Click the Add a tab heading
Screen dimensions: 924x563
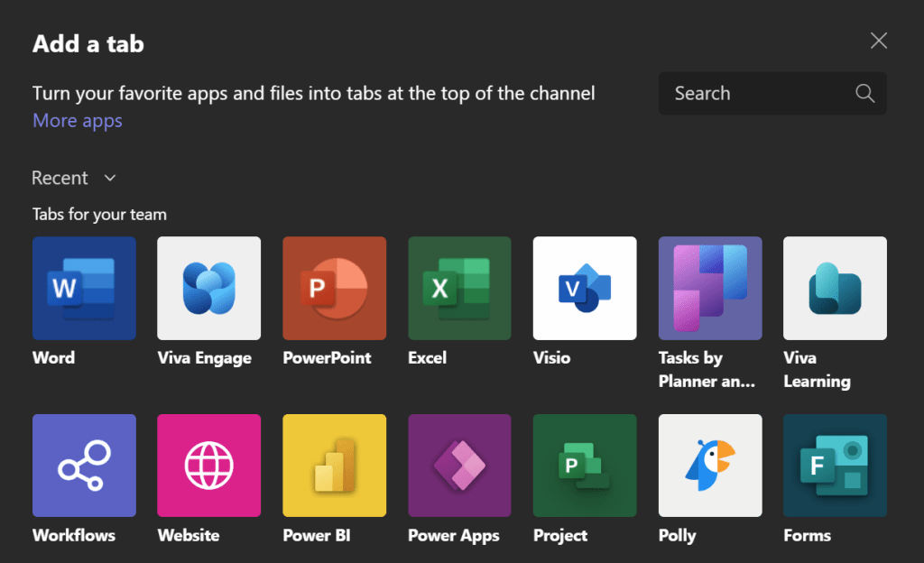88,43
